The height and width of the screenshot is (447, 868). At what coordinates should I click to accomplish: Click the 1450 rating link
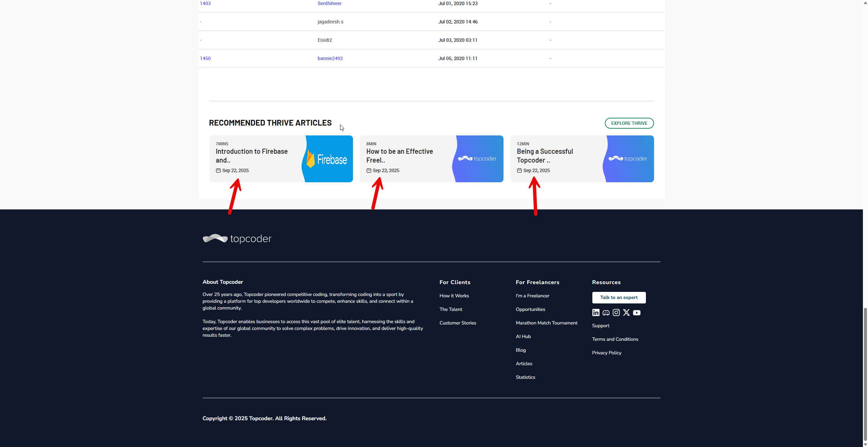(x=205, y=58)
